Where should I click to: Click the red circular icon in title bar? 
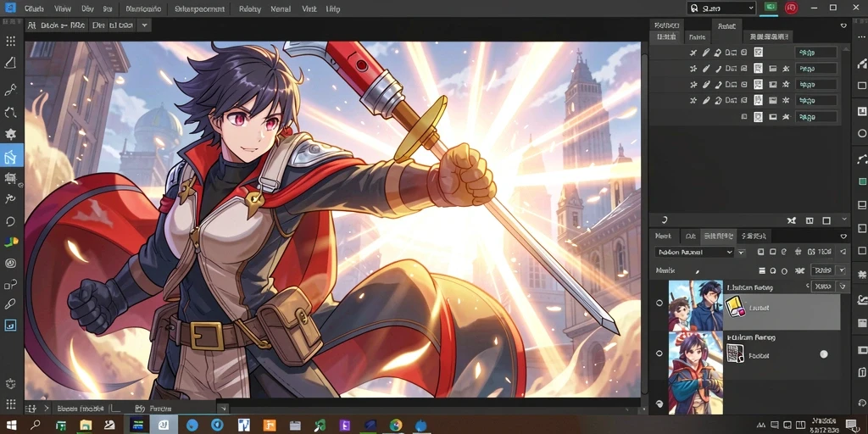(x=792, y=8)
